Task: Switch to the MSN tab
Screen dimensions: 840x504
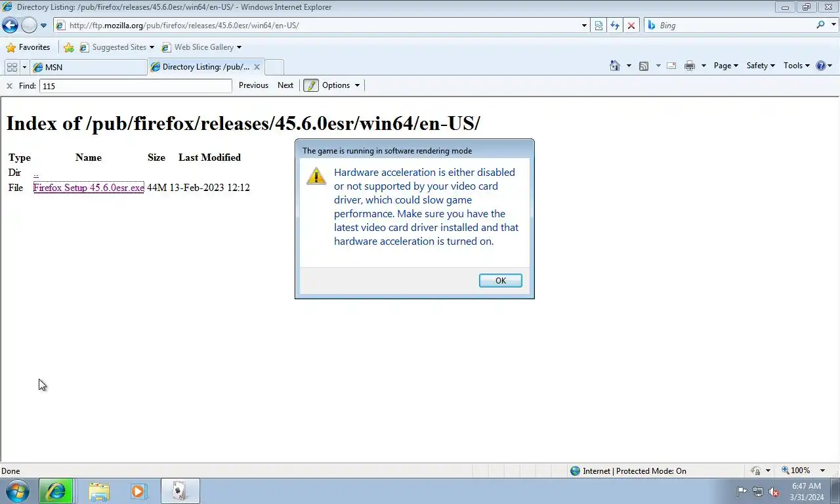Action: point(88,67)
